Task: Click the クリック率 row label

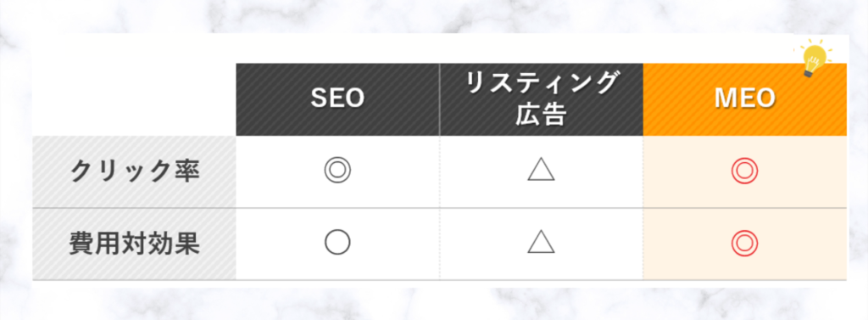Action: 135,172
